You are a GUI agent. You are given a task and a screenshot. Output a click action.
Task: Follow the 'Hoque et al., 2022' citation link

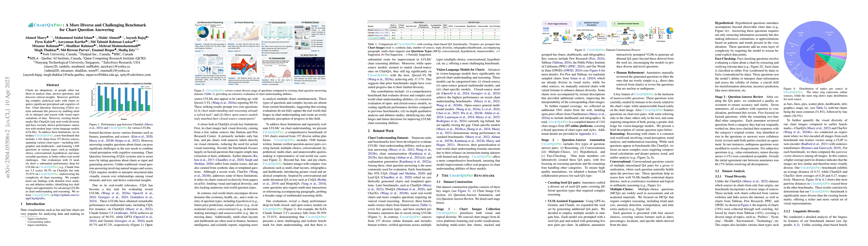[127, 141]
